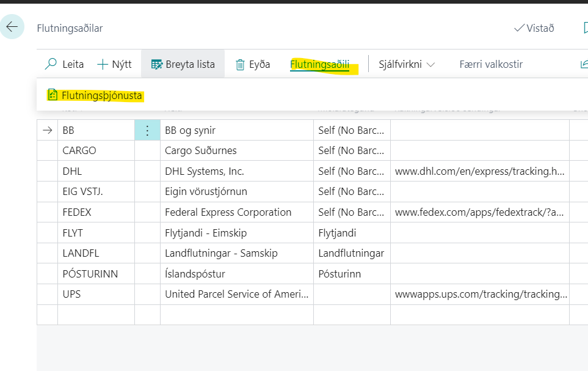588x371 pixels.
Task: Open the DHL tracking URL cell
Action: pyautogui.click(x=479, y=171)
